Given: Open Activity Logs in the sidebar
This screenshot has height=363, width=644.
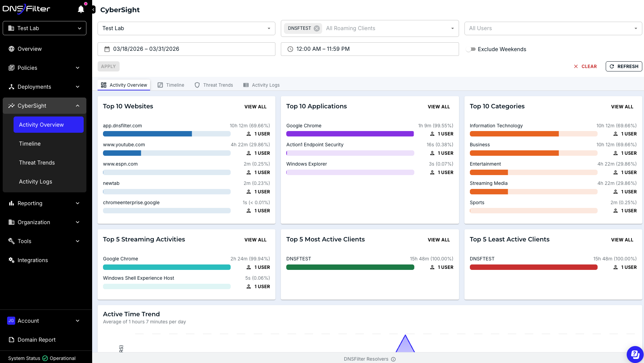Looking at the screenshot, I should [48, 181].
